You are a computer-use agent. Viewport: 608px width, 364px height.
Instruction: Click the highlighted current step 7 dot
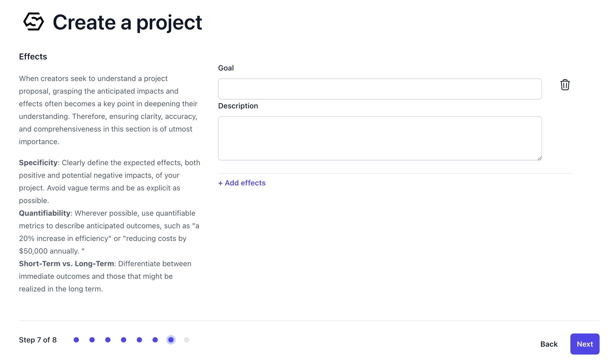coord(171,340)
